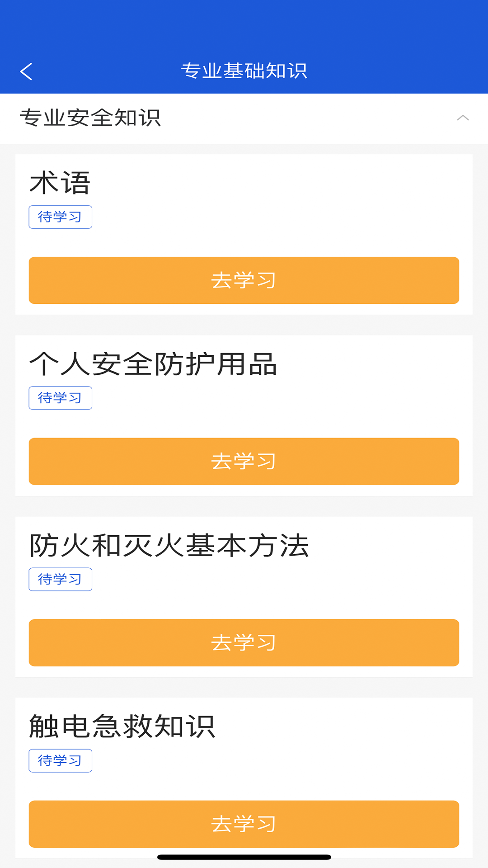488x868 pixels.
Task: Tap the back arrow icon
Action: (26, 71)
